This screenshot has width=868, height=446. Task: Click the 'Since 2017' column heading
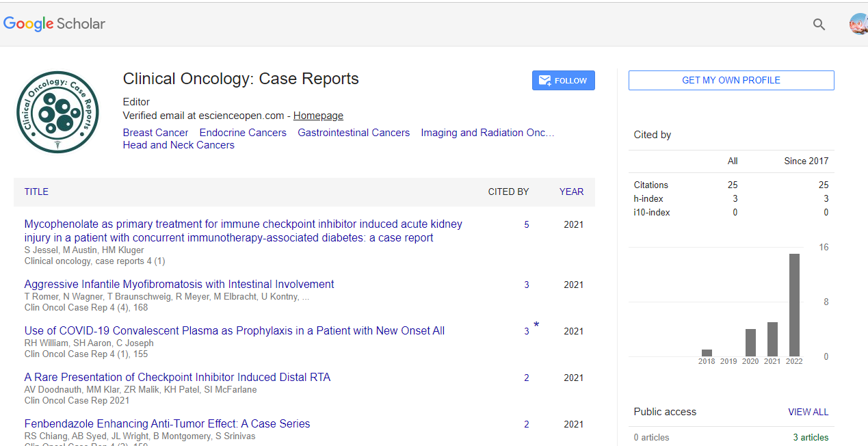click(806, 161)
